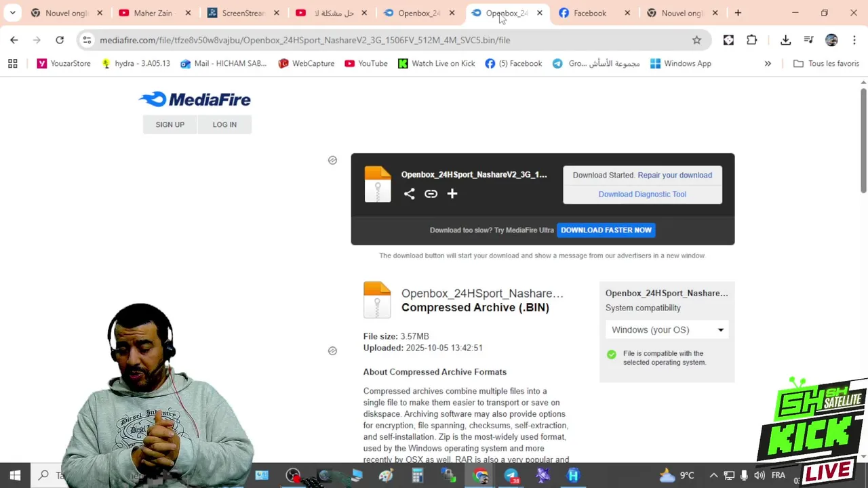Open the Chrome three-dot menu
This screenshot has width=868, height=488.
tap(854, 40)
